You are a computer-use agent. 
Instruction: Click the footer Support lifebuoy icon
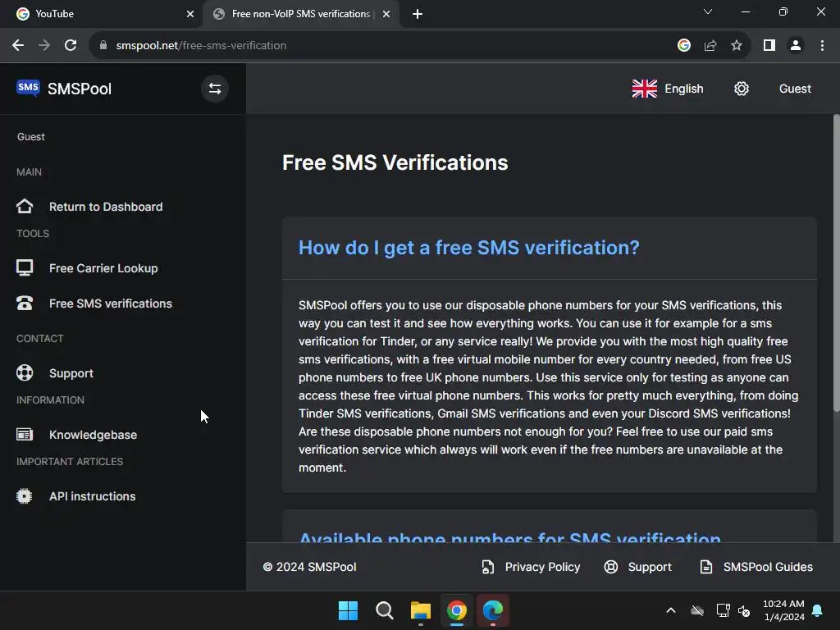[610, 567]
